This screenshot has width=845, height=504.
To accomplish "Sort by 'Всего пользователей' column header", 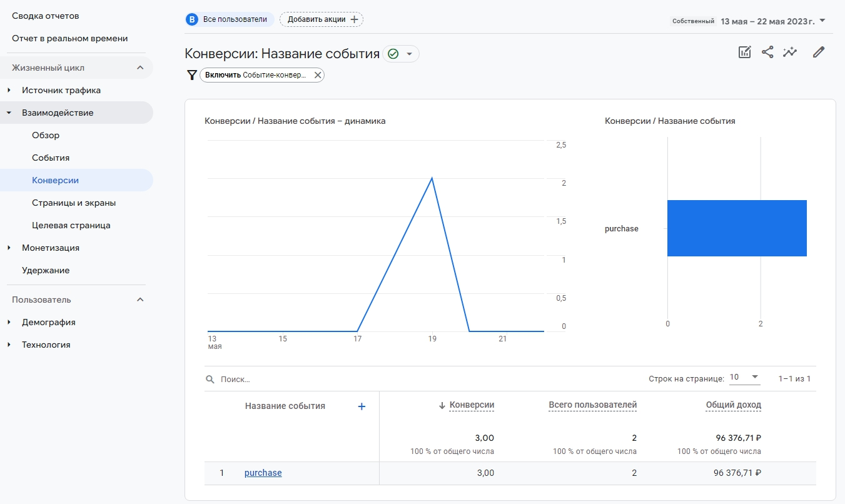I will tap(592, 405).
